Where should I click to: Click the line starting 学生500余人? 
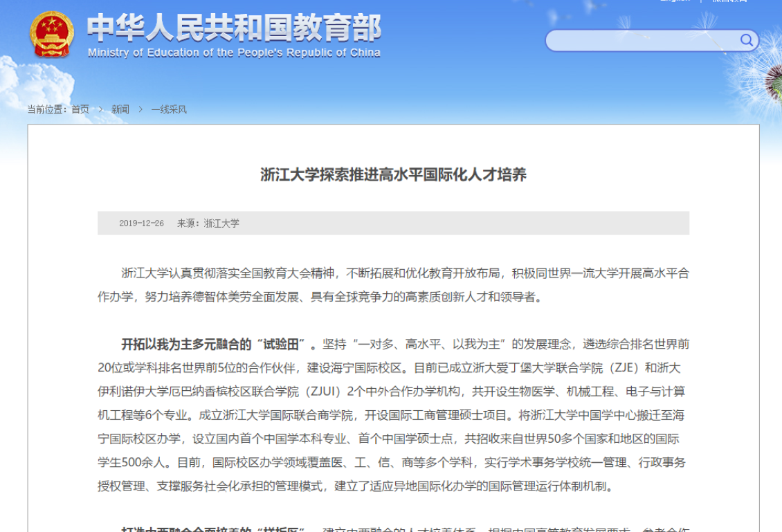pyautogui.click(x=392, y=463)
